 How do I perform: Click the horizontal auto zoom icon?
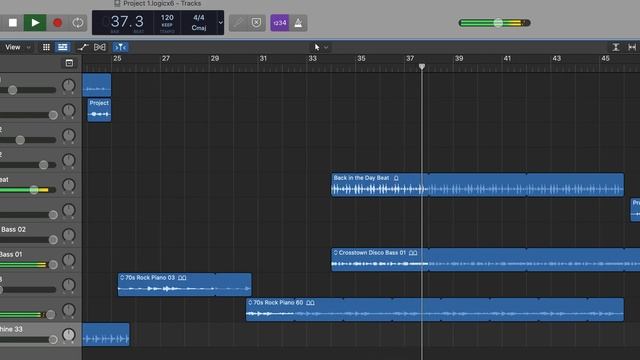pos(632,47)
